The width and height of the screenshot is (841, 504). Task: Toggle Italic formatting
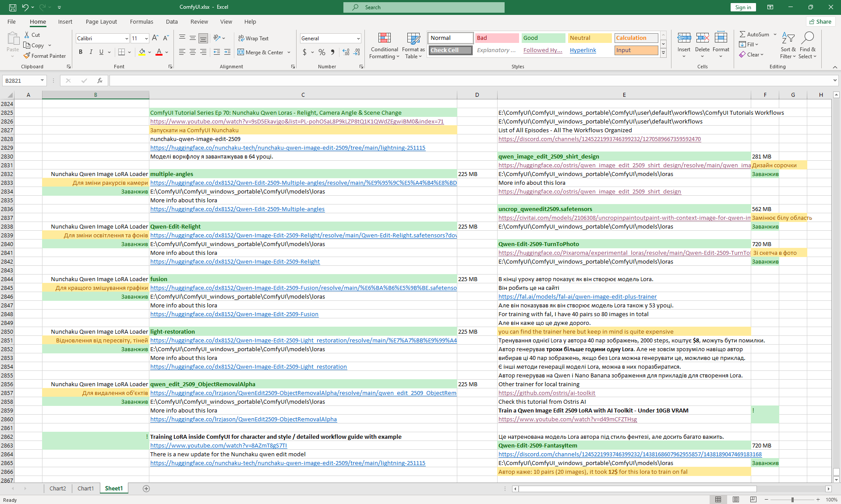(91, 52)
